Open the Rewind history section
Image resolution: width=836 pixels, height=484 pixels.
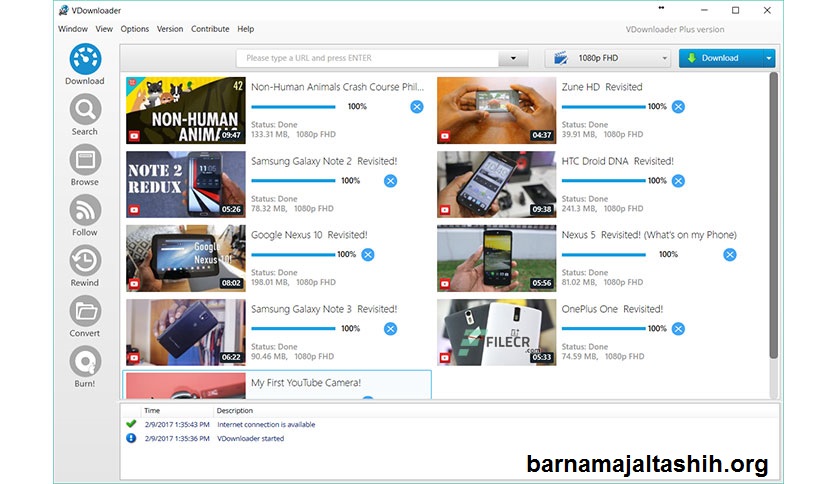tap(85, 266)
